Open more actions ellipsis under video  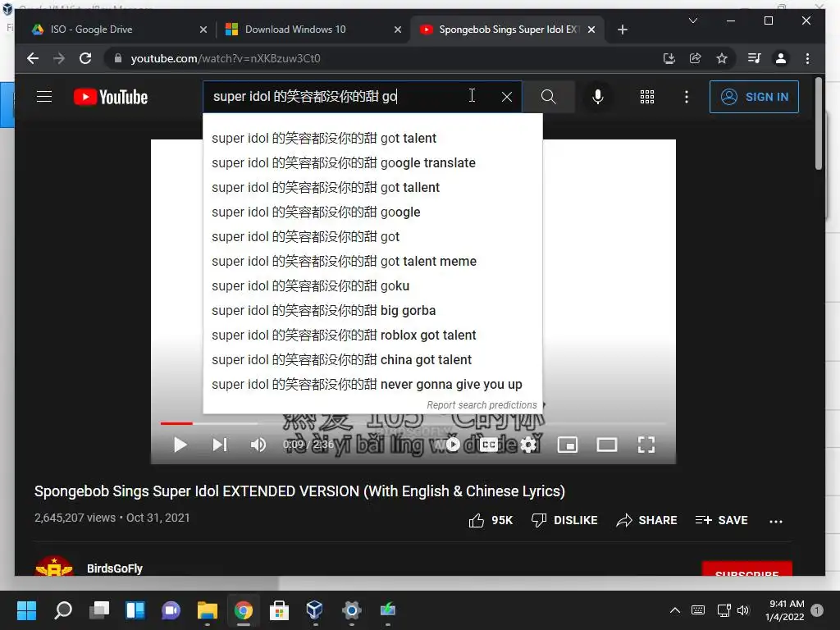776,521
